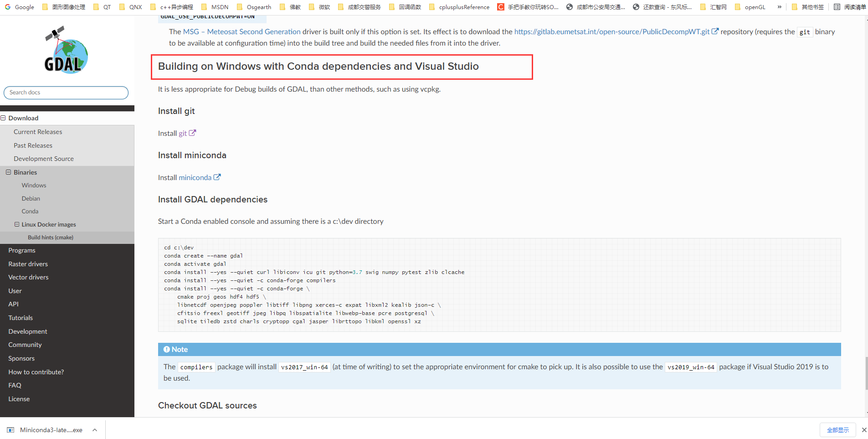
Task: Open Current Releases page
Action: click(x=38, y=132)
